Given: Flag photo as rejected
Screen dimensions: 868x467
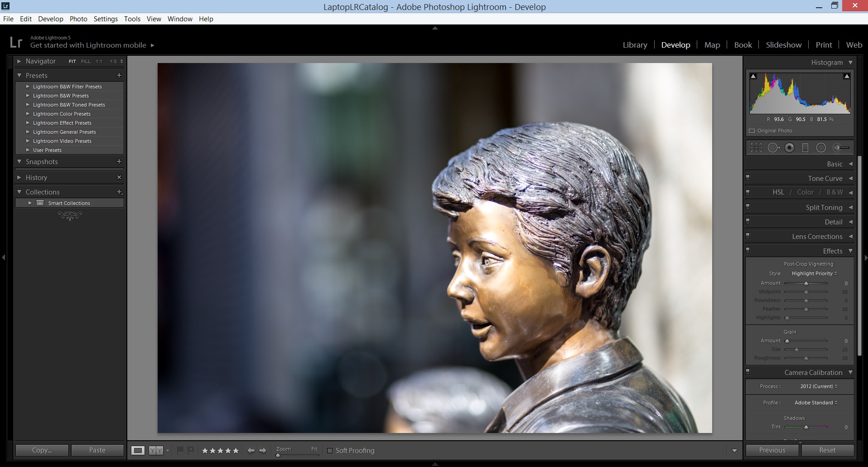Looking at the screenshot, I should 191,450.
